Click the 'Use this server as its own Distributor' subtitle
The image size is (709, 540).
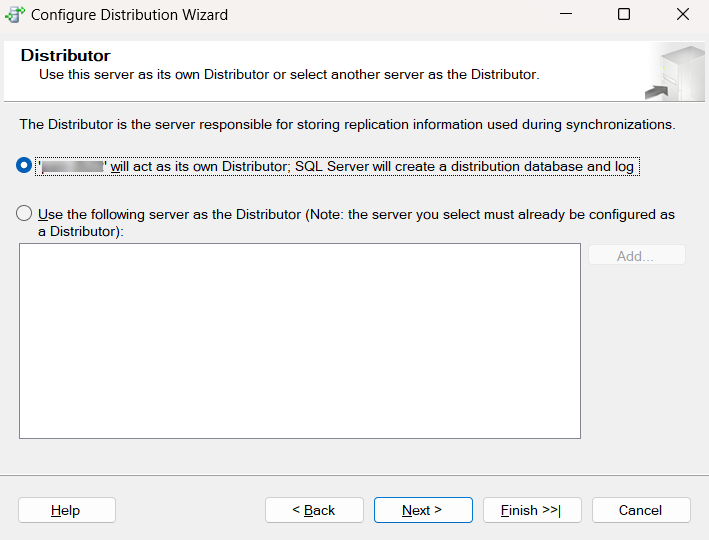[289, 75]
